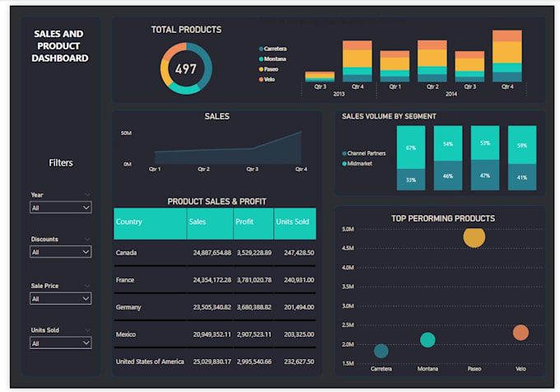
Task: Select the Canada table row
Action: point(215,253)
